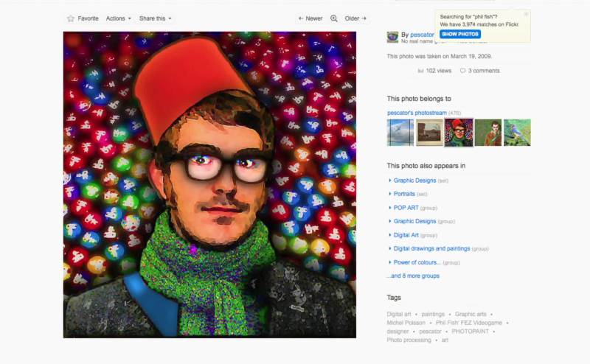Image resolution: width=590 pixels, height=364 pixels.
Task: Go to the Older photo
Action: [x=355, y=18]
